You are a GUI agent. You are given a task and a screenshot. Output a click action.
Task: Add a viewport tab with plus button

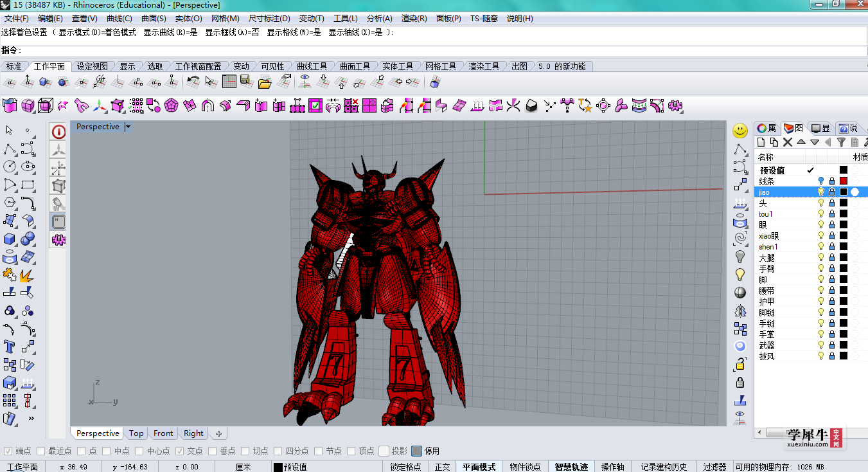pos(218,433)
